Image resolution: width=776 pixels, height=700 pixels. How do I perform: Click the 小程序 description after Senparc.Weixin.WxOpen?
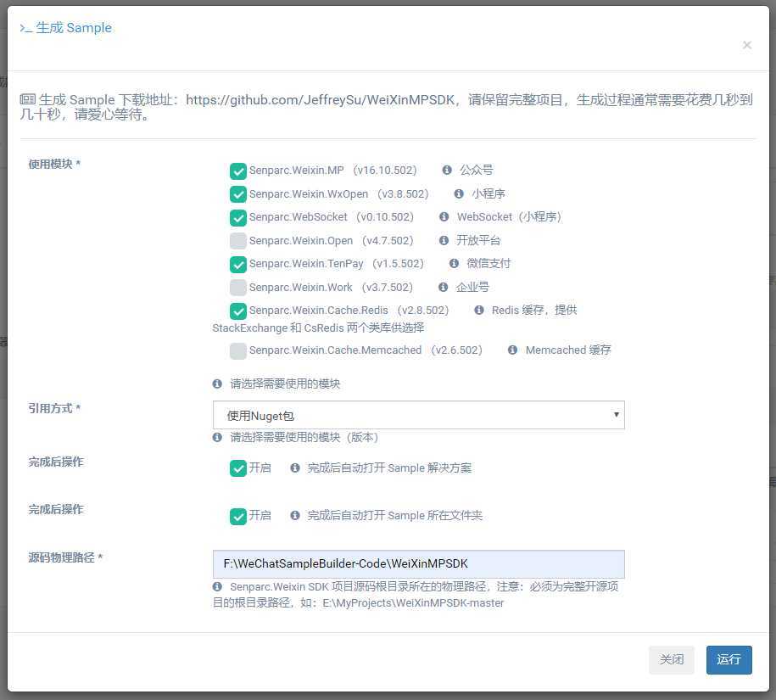pos(488,193)
